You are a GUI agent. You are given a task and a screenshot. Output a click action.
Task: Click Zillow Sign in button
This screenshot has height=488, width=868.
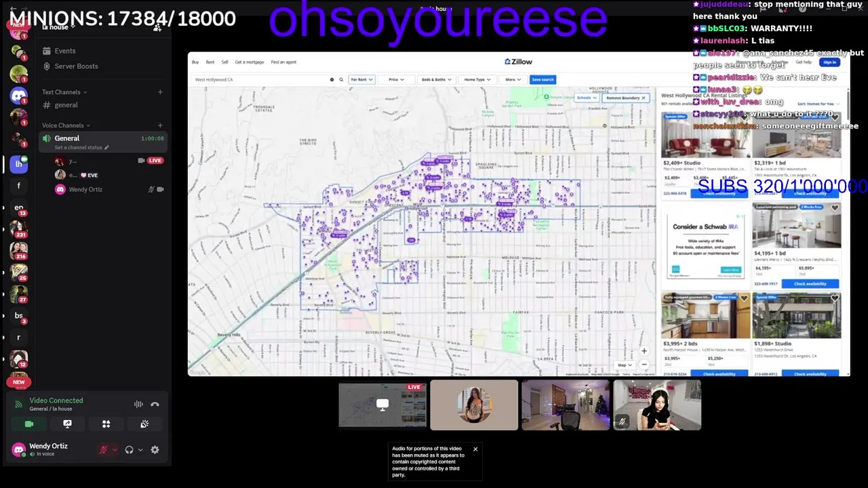tap(829, 62)
